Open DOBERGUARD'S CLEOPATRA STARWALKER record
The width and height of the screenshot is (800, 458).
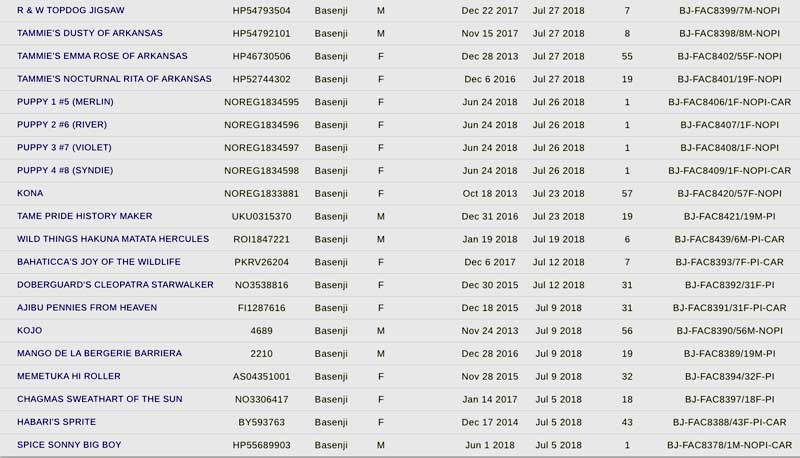(x=115, y=284)
